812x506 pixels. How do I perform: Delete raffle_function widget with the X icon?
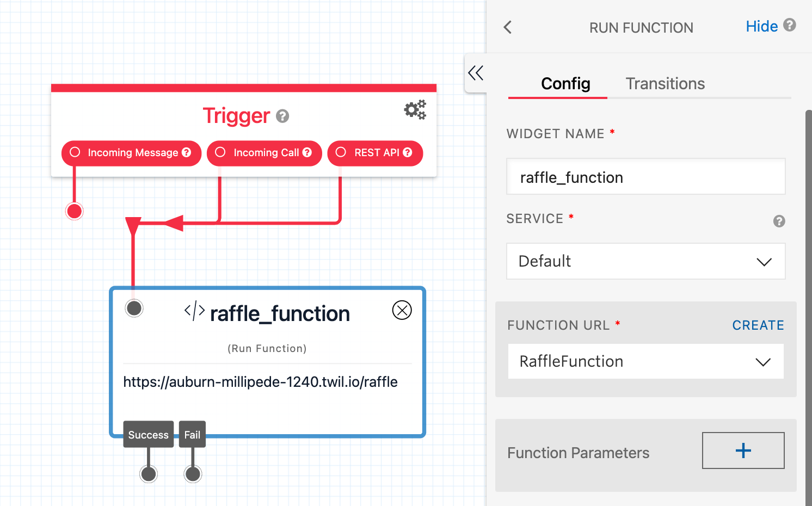pyautogui.click(x=402, y=310)
